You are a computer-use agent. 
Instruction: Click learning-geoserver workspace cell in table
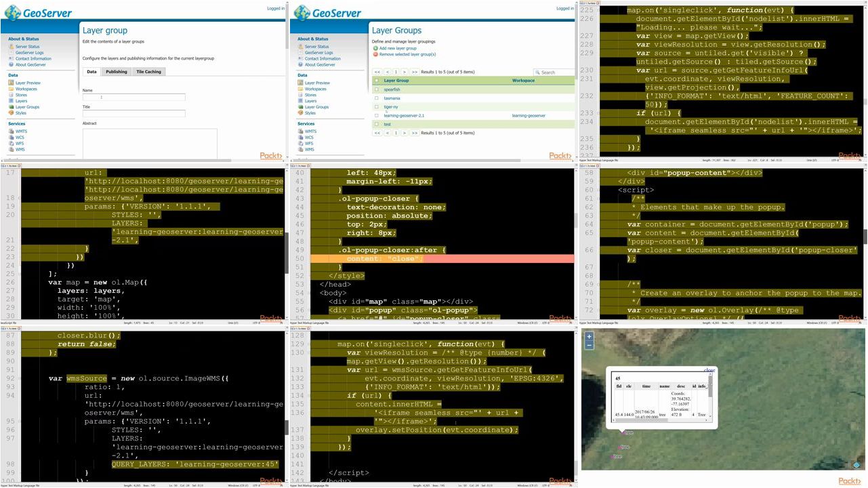pyautogui.click(x=529, y=116)
